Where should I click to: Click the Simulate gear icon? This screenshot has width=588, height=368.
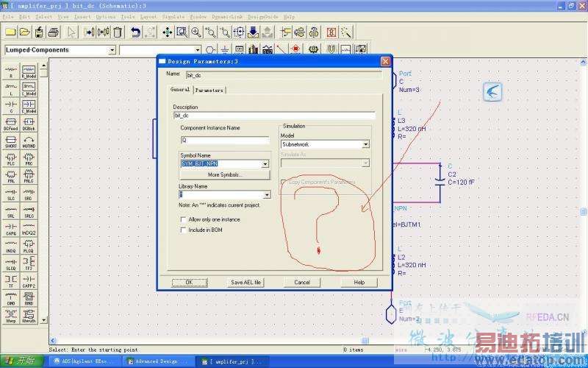tap(314, 49)
